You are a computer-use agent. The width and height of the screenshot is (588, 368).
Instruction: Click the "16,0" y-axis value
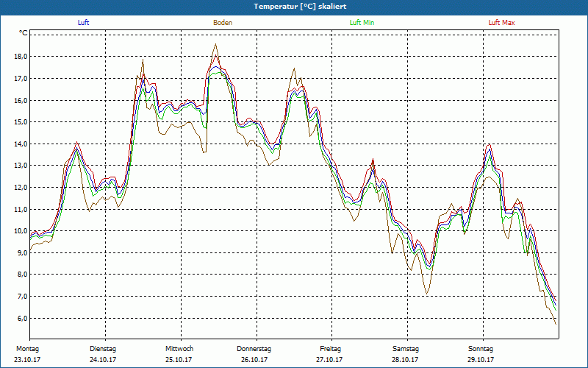pyautogui.click(x=21, y=100)
